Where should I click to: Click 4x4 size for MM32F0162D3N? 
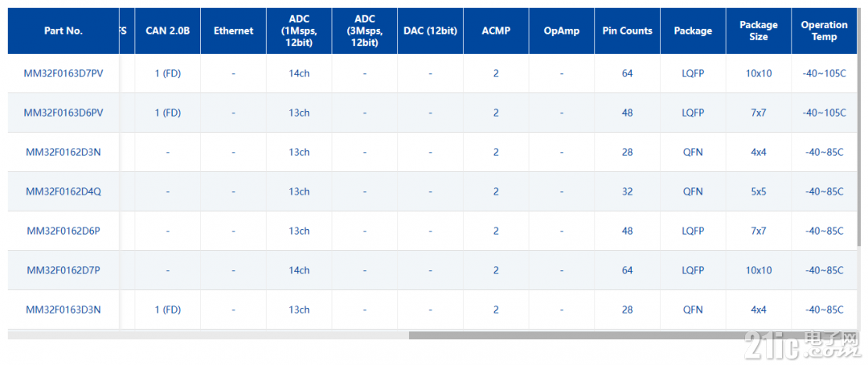(x=759, y=152)
